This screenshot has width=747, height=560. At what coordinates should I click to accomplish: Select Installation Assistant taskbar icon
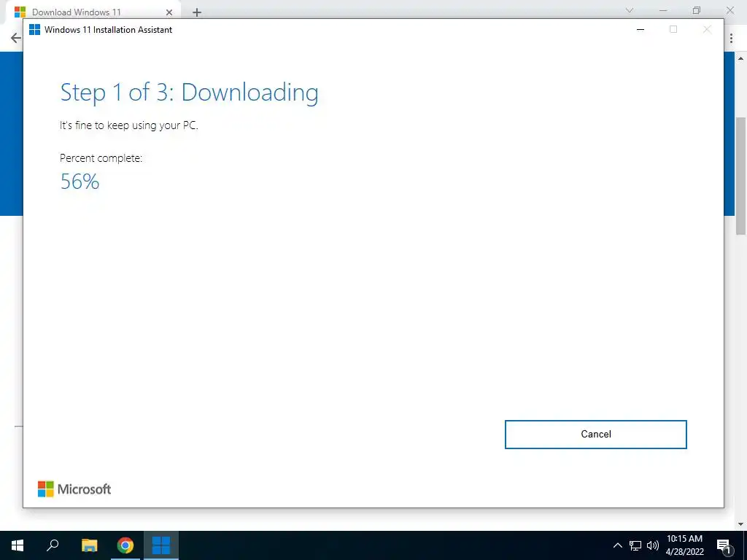(161, 545)
